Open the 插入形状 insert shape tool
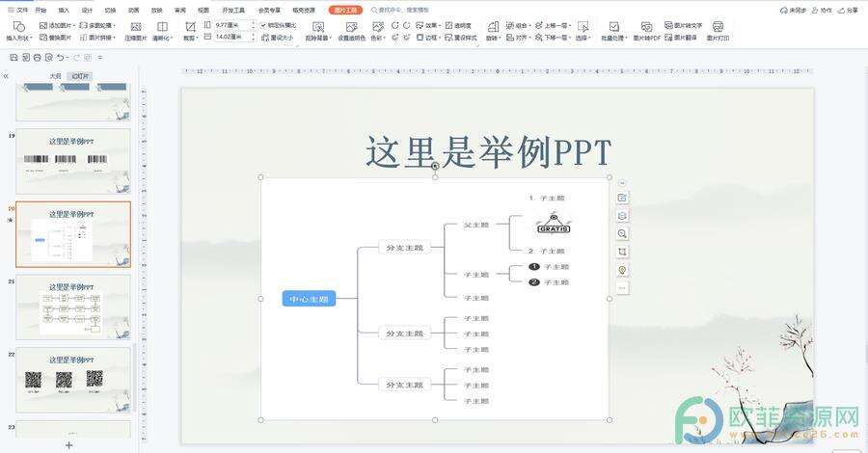Screen dimensions: 868x453 click(19, 31)
